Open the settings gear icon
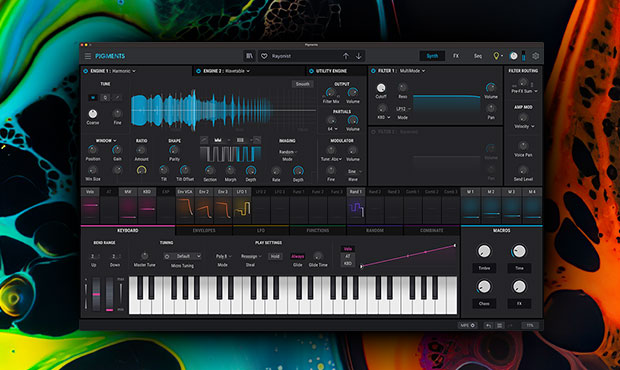This screenshot has height=370, width=620. [x=535, y=56]
